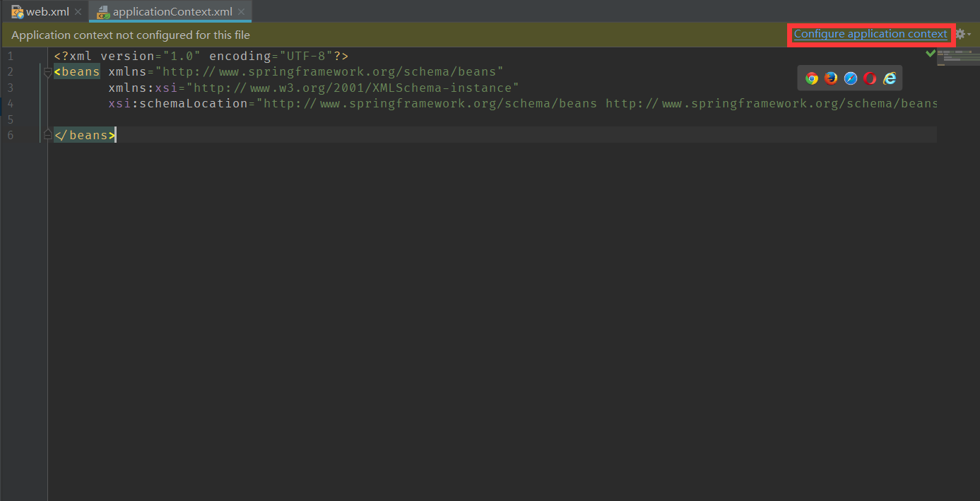Open the banner settings gear menu

[960, 34]
